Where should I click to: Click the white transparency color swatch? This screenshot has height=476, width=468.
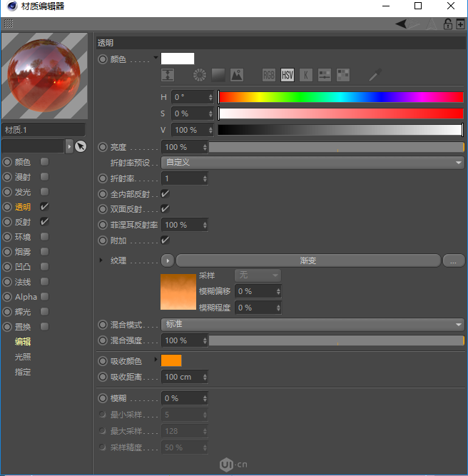pos(178,59)
